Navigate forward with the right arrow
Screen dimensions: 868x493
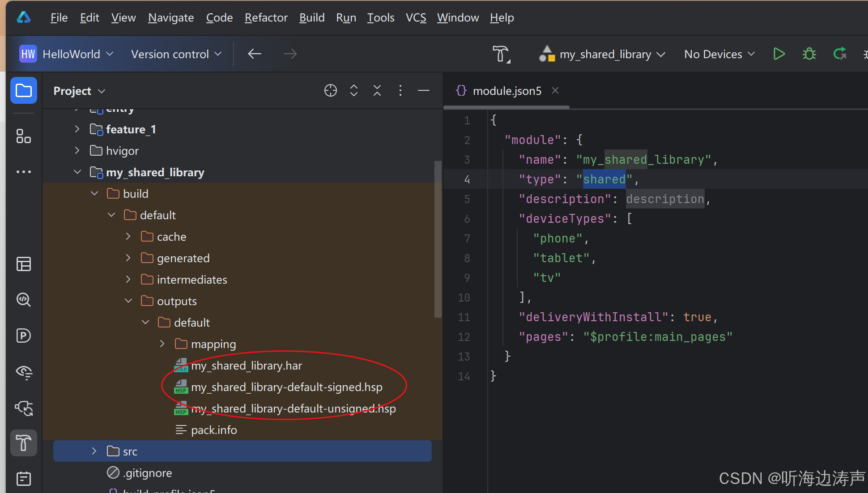click(290, 54)
